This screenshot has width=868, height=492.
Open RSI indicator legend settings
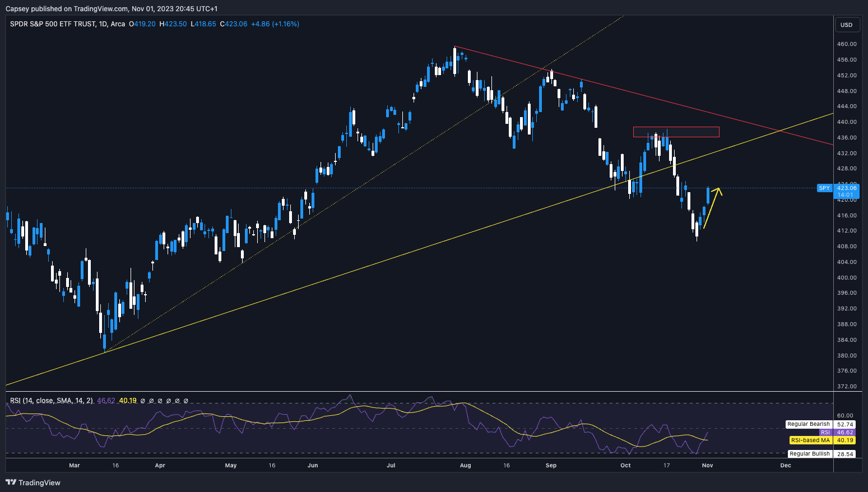[x=52, y=401]
